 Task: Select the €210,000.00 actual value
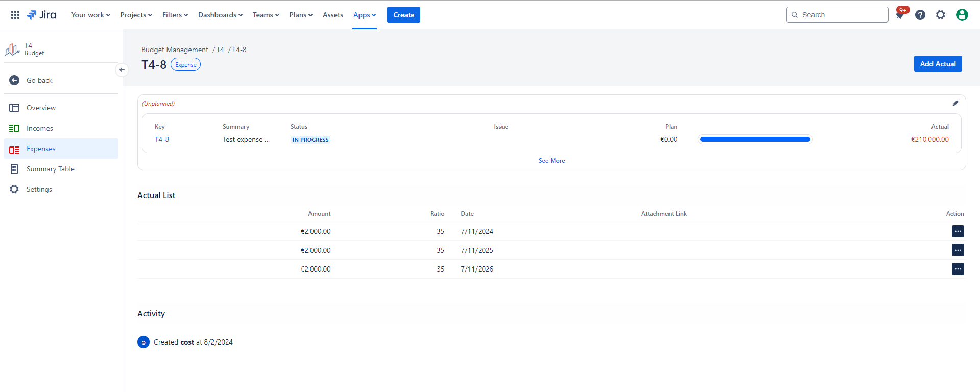coord(930,139)
